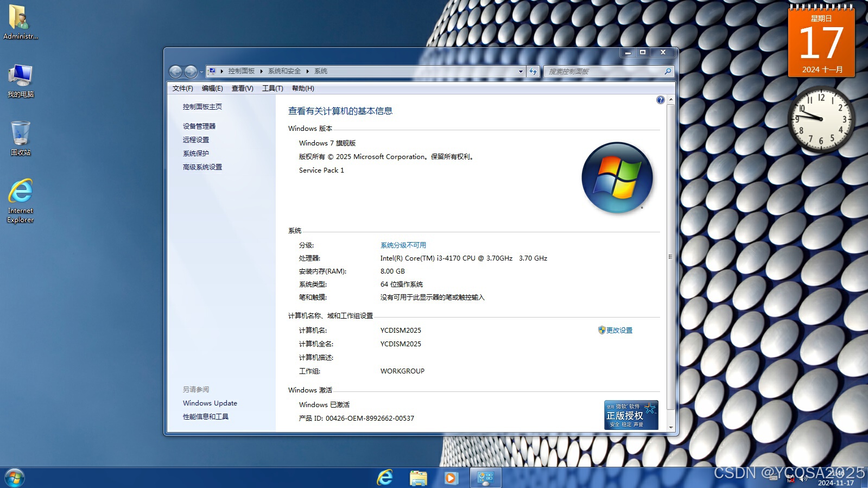The image size is (868, 488).
Task: Click the calendar gadget showing 17
Action: 821,41
